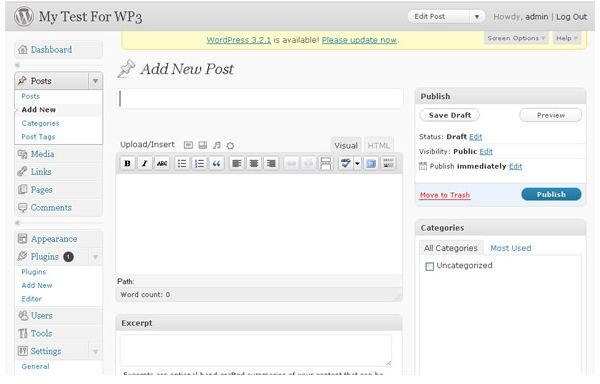Check the Uncategorized category box
The width and height of the screenshot is (600, 384).
pos(429,266)
